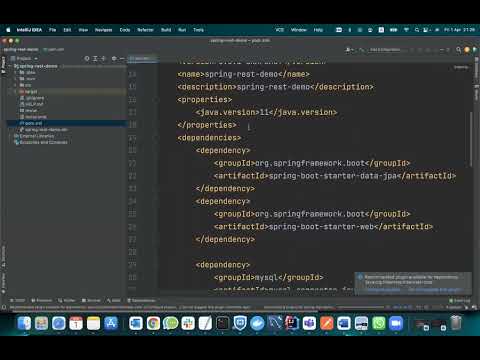Screen dimensions: 480x360
Task: Open the code-with-me user icon
Action: 349,50
